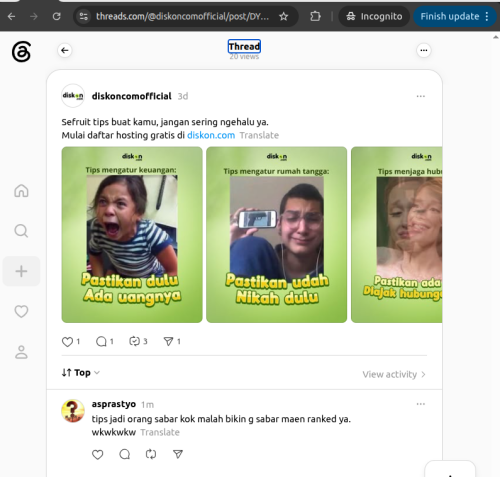This screenshot has width=500, height=477.
Task: Go back with the thread back arrow
Action: point(65,50)
